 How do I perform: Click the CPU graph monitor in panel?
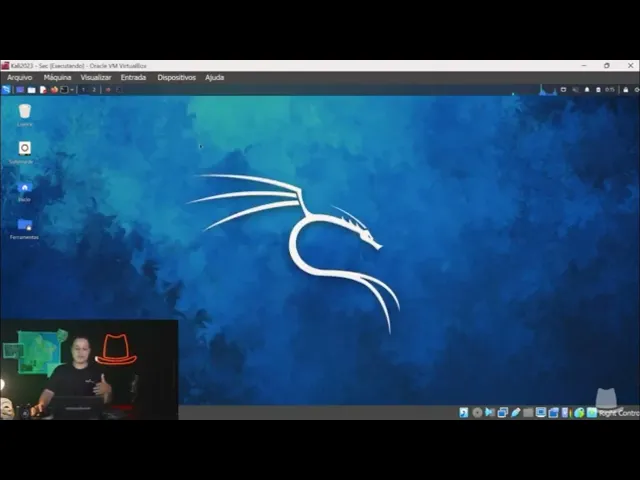(x=548, y=90)
